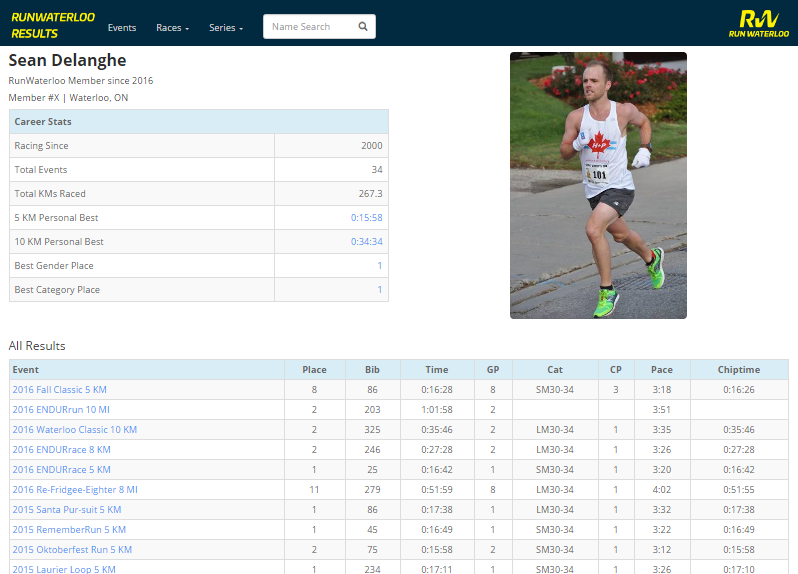Open 2016 ENDURrun 10 MI

(x=61, y=410)
